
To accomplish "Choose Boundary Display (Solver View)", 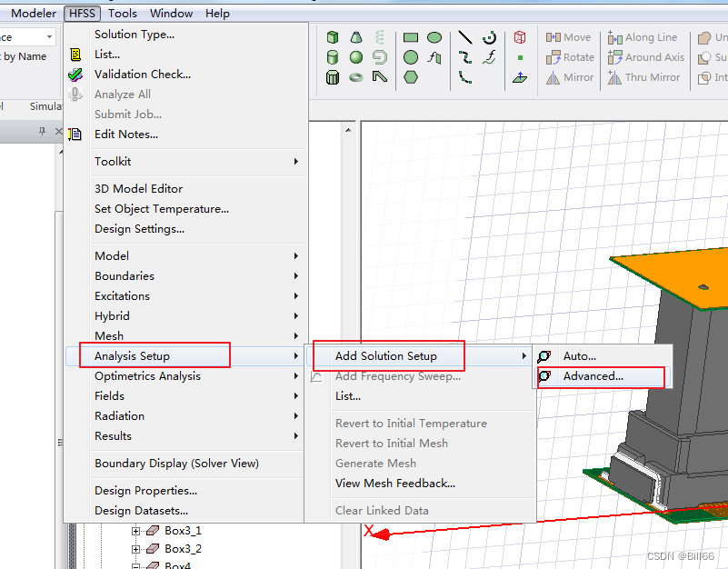I will point(186,463).
